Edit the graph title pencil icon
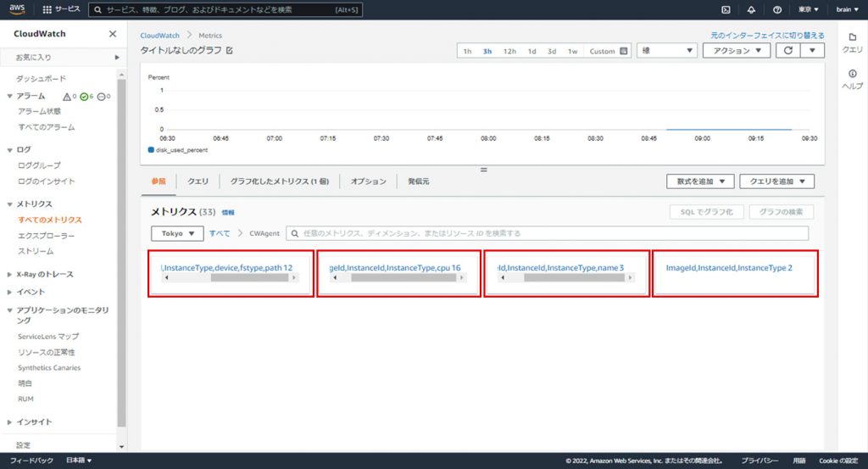868x469 pixels. click(x=229, y=50)
